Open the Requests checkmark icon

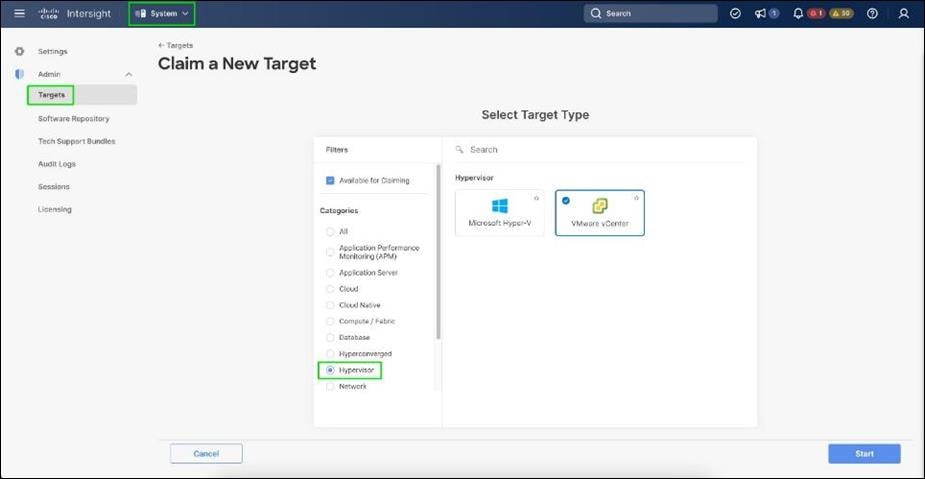(x=735, y=14)
